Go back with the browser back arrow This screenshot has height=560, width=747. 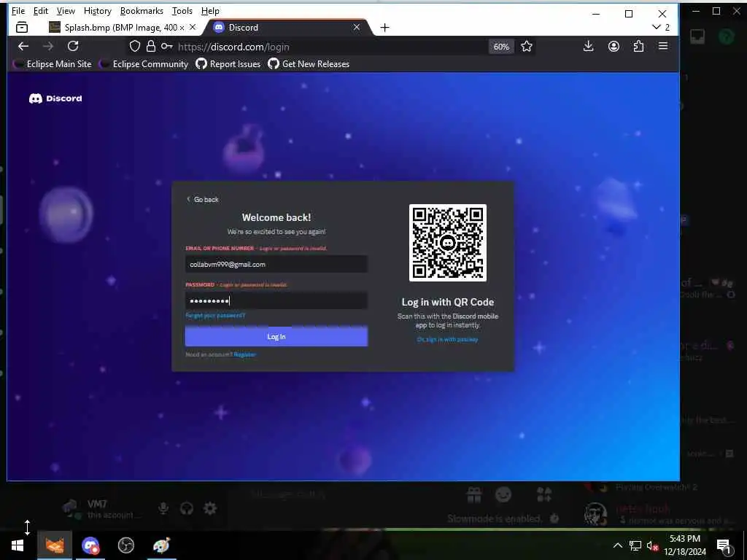click(x=23, y=46)
